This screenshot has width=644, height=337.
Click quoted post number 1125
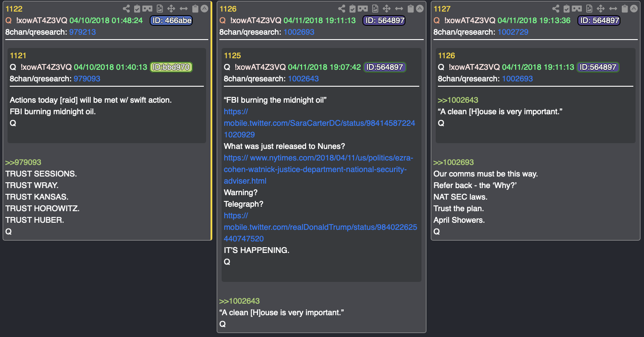[x=232, y=56]
